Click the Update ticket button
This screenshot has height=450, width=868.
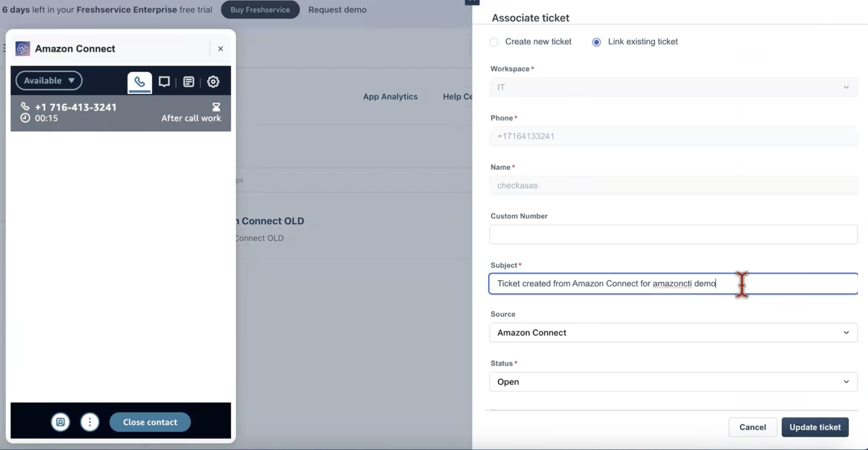tap(815, 427)
